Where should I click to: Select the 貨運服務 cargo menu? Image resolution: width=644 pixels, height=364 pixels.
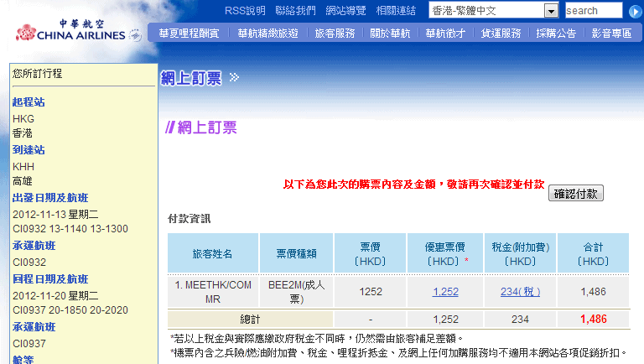pos(501,34)
